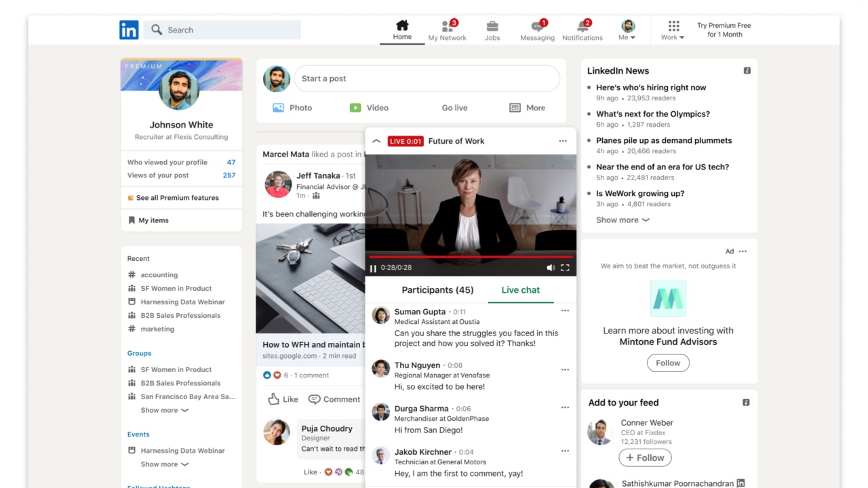Screen dimensions: 868x488
Task: Open the Groups section heading
Action: point(139,353)
